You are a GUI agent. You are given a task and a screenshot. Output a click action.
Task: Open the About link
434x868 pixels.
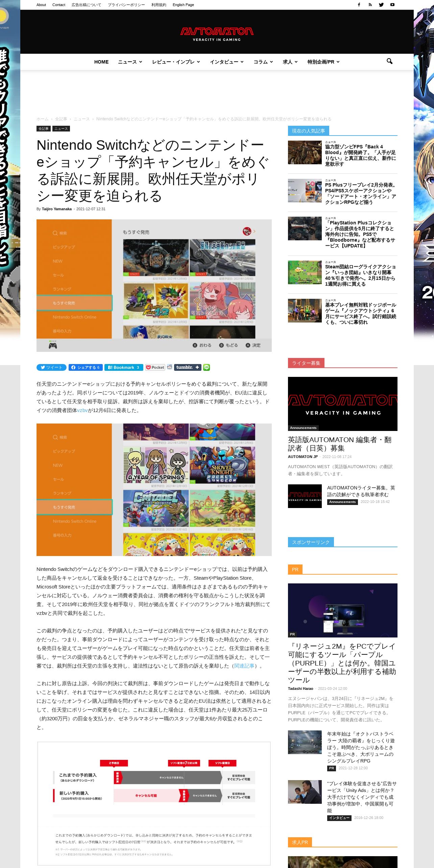point(41,5)
